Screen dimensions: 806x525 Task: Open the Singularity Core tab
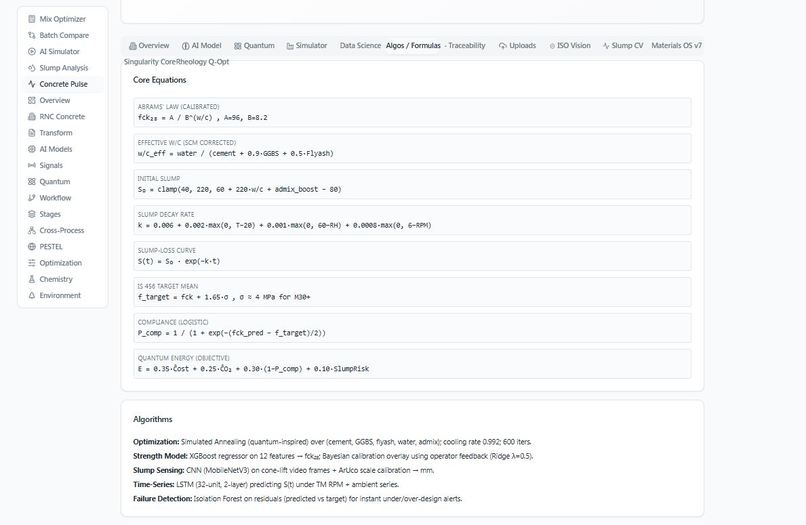point(150,62)
